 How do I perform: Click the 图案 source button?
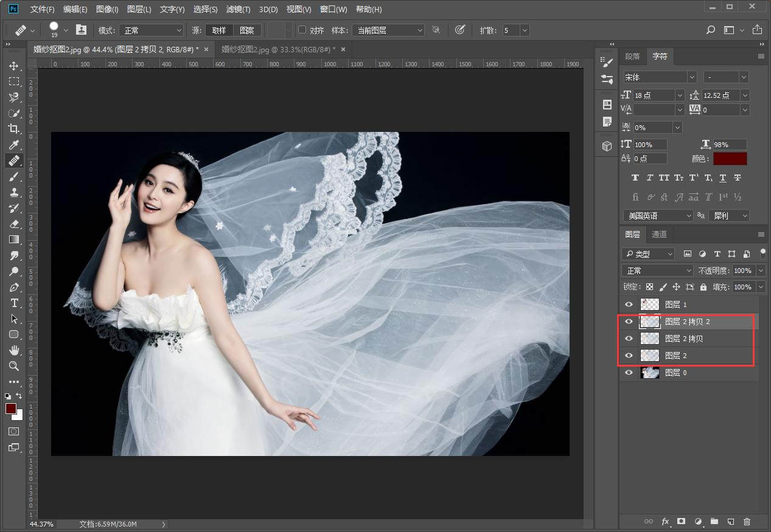tap(247, 30)
